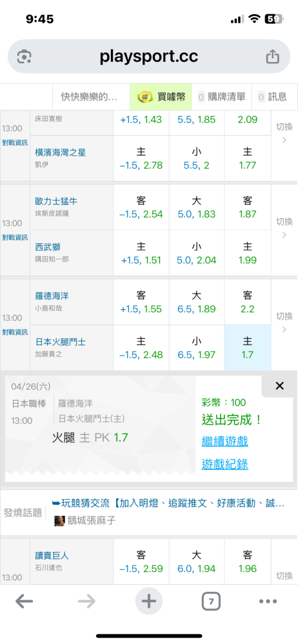Tap the playsport.cc address field
Screen dimensions: 298x644
(x=148, y=57)
